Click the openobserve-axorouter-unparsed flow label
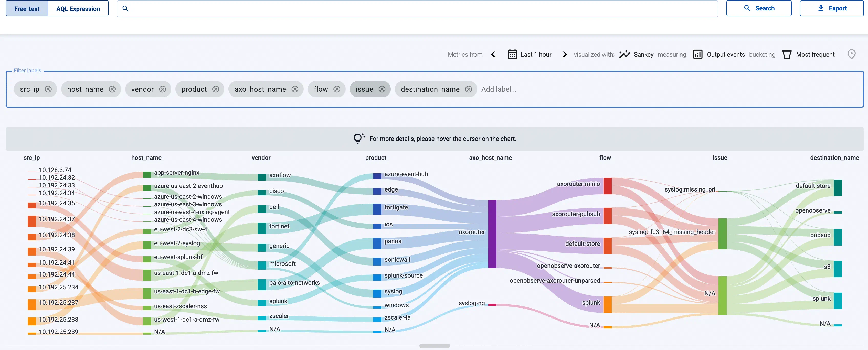The image size is (868, 350). point(555,280)
